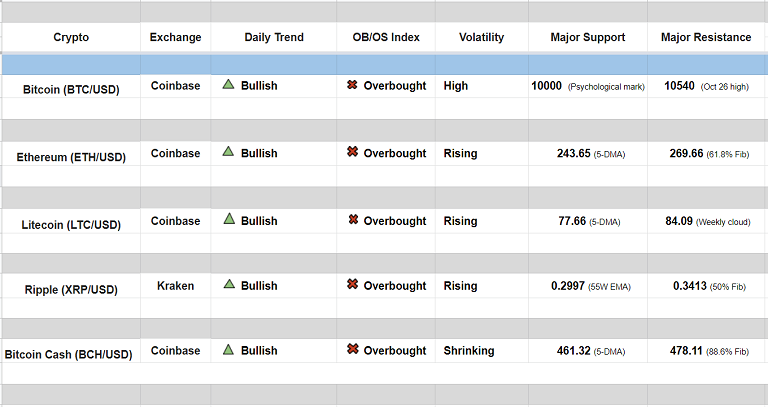Click the green triangle in Ripple row

coord(228,285)
